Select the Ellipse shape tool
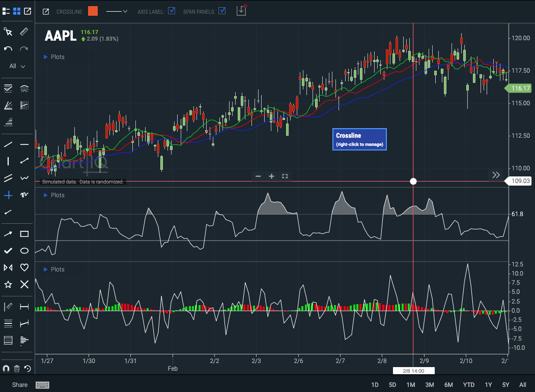 pyautogui.click(x=24, y=251)
